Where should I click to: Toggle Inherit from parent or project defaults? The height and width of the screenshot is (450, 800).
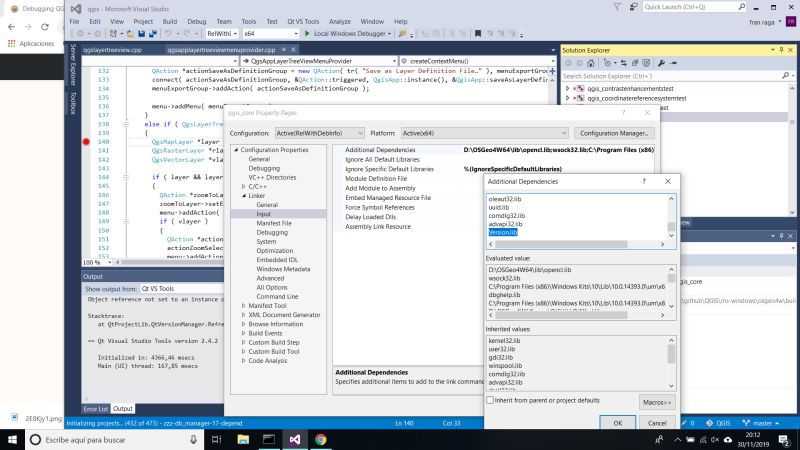[x=490, y=400]
